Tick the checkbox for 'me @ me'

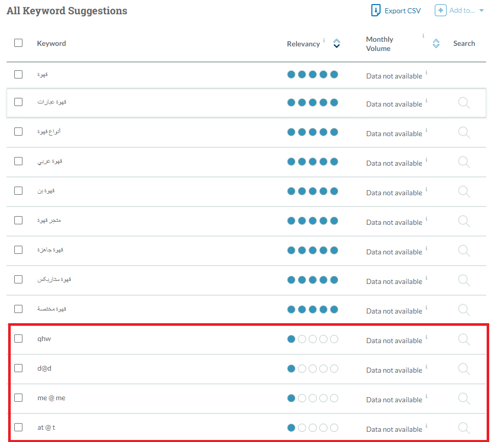pos(18,398)
